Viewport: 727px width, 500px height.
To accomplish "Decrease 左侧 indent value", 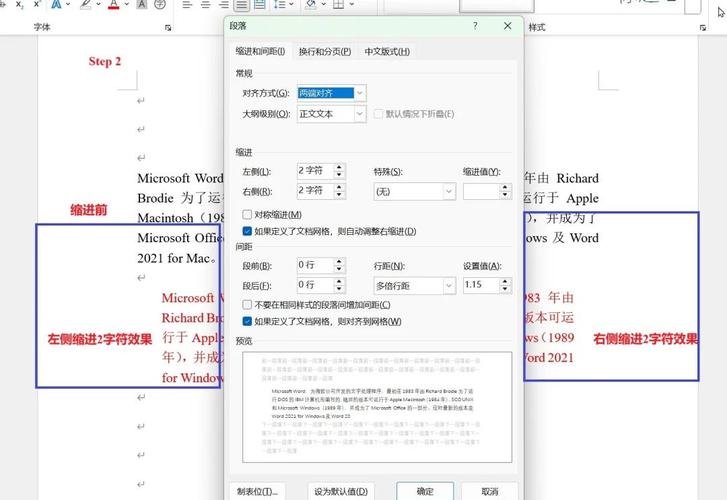I will 339,175.
